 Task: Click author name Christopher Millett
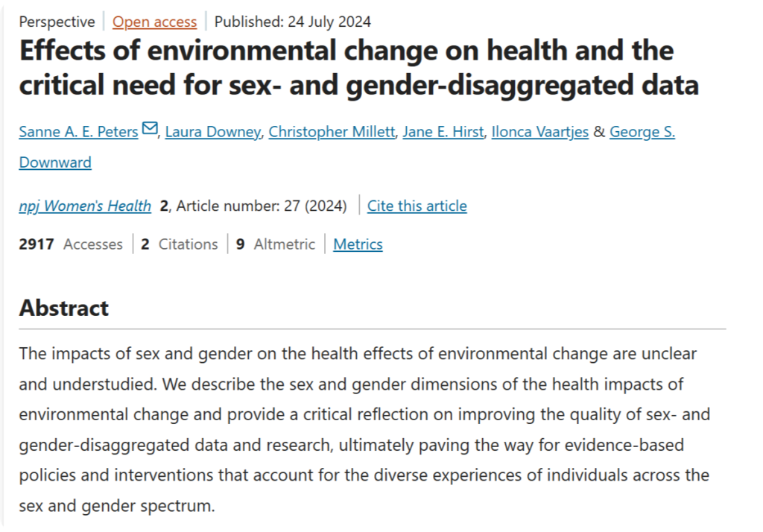tap(331, 132)
